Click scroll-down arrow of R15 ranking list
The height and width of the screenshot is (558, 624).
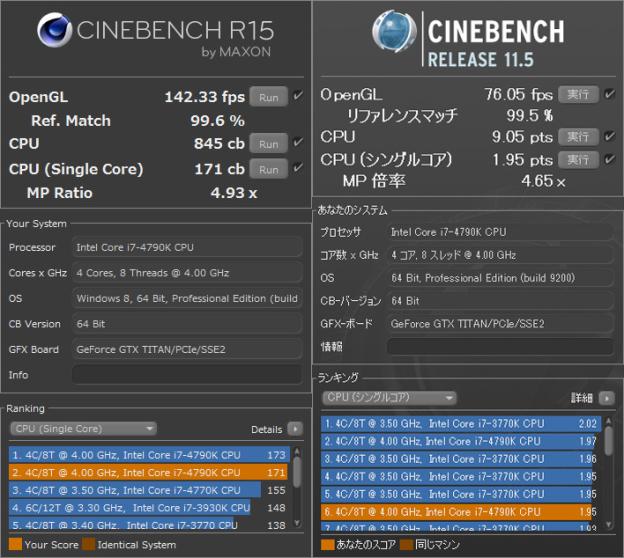click(x=297, y=523)
